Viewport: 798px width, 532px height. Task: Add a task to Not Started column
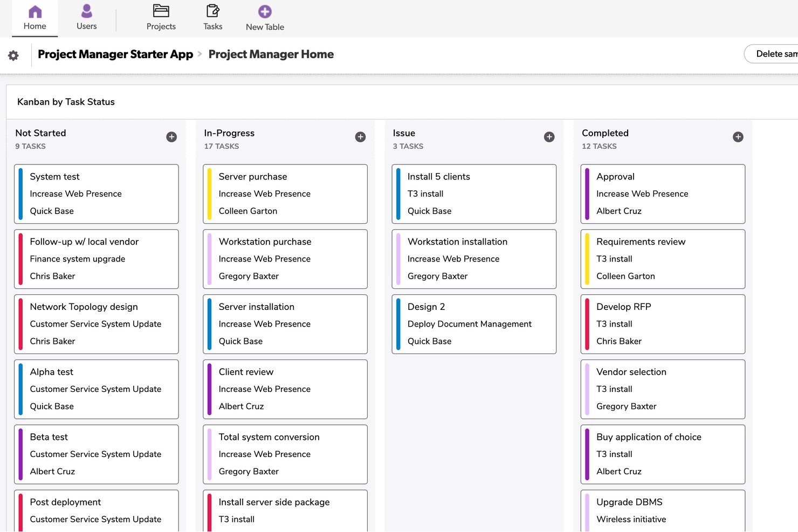click(171, 137)
